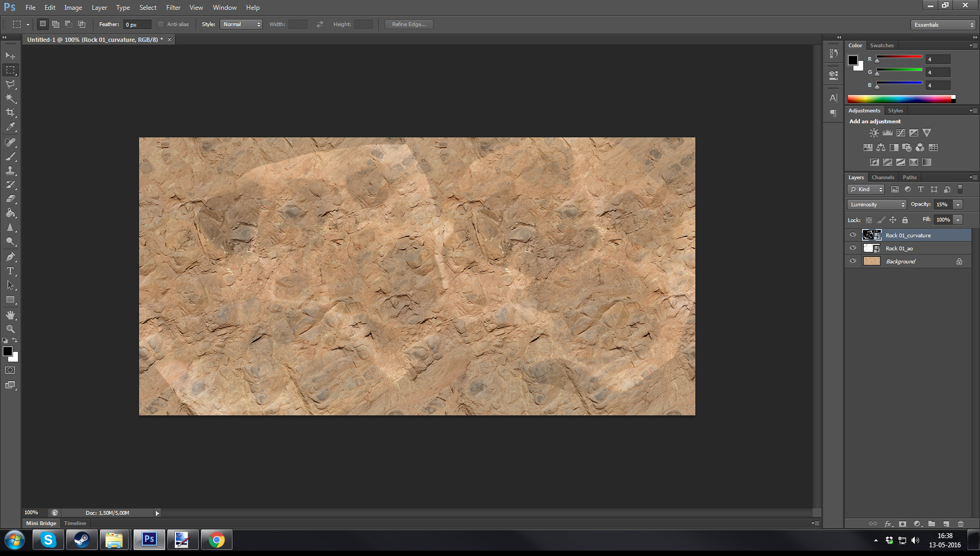
Task: Click the Zoom tool in toolbar
Action: click(x=10, y=329)
